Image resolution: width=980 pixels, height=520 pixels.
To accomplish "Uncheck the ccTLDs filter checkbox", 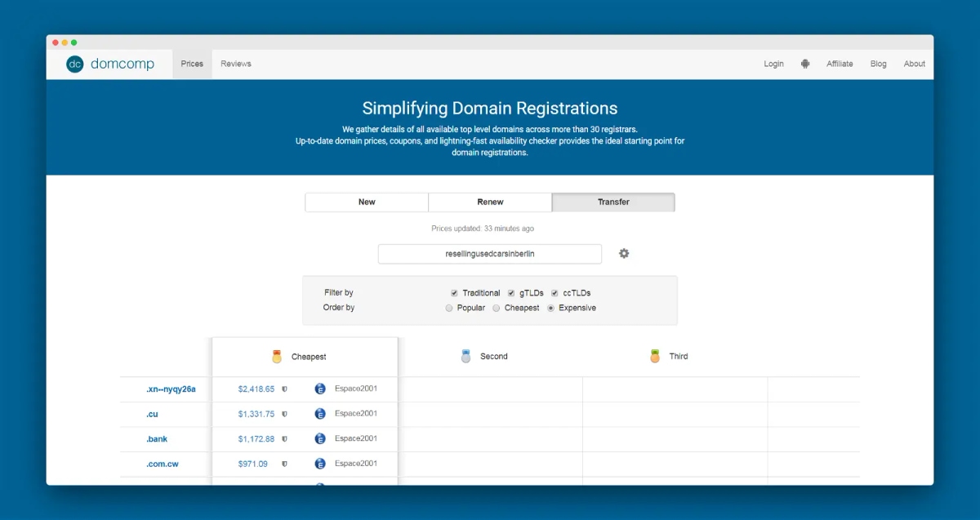I will (555, 293).
